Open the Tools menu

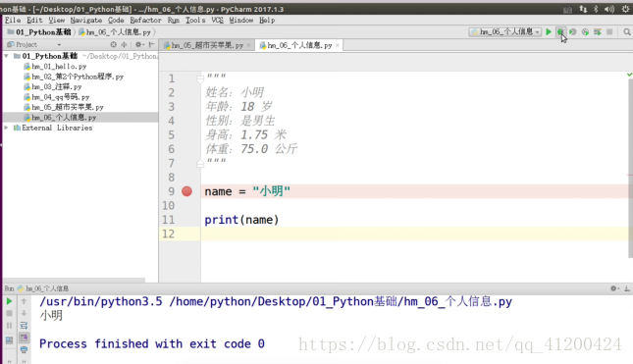point(195,21)
